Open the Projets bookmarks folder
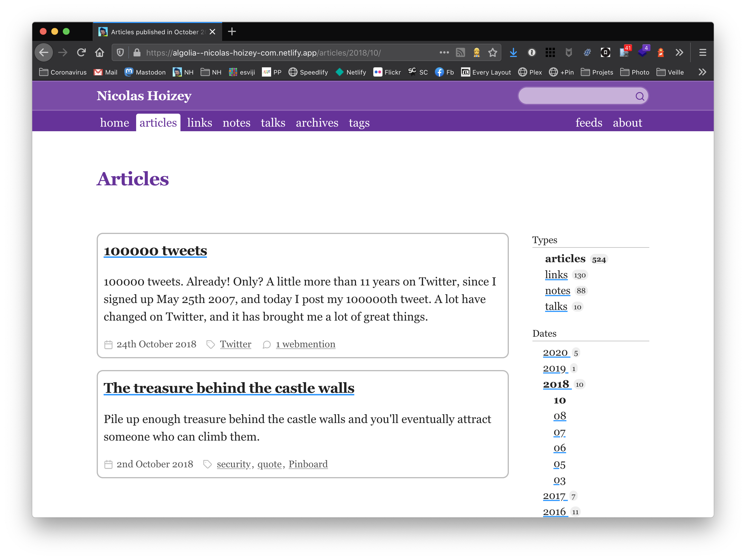The image size is (746, 560). (x=597, y=72)
